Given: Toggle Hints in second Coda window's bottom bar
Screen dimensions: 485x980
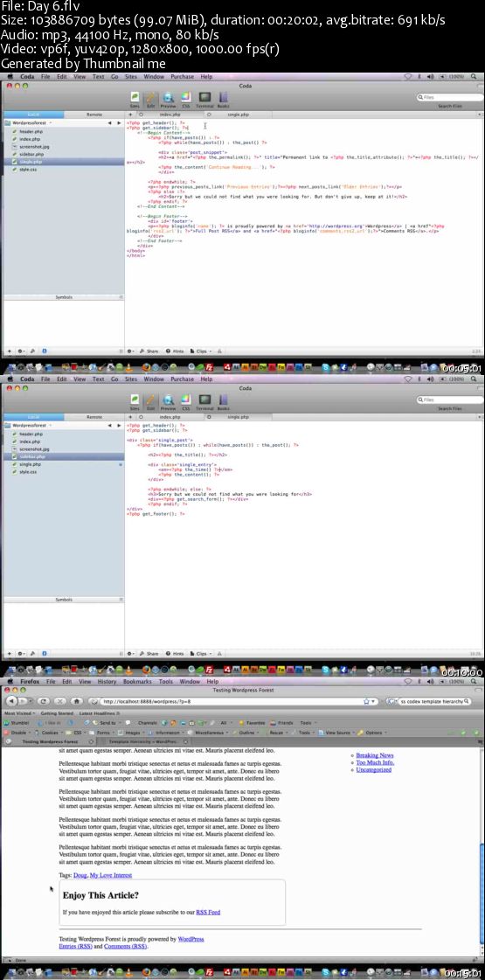Looking at the screenshot, I should (x=176, y=654).
